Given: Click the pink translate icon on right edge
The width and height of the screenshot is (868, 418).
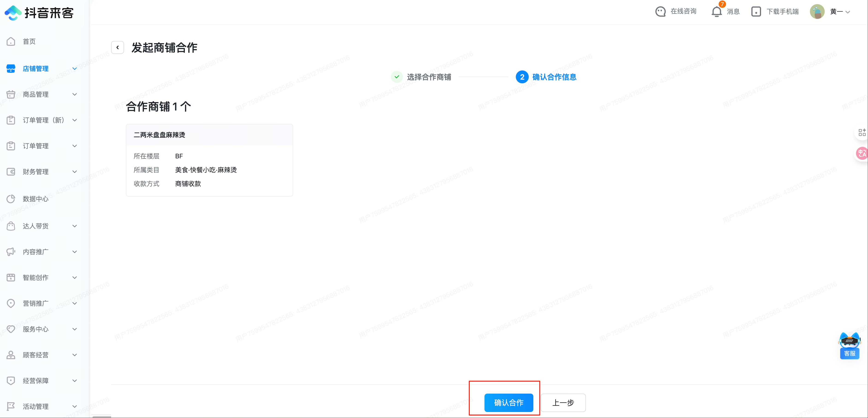Looking at the screenshot, I should coord(862,154).
